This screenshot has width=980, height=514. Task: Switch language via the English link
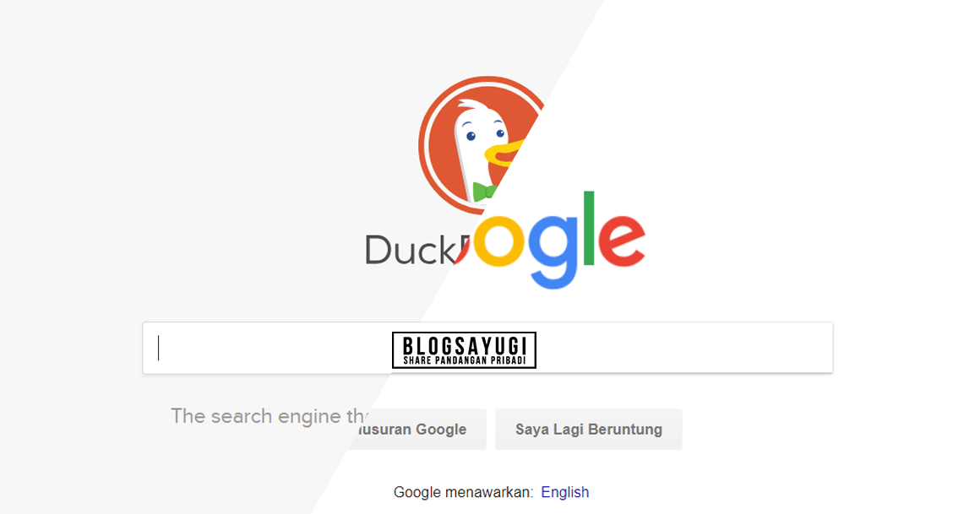pos(565,492)
